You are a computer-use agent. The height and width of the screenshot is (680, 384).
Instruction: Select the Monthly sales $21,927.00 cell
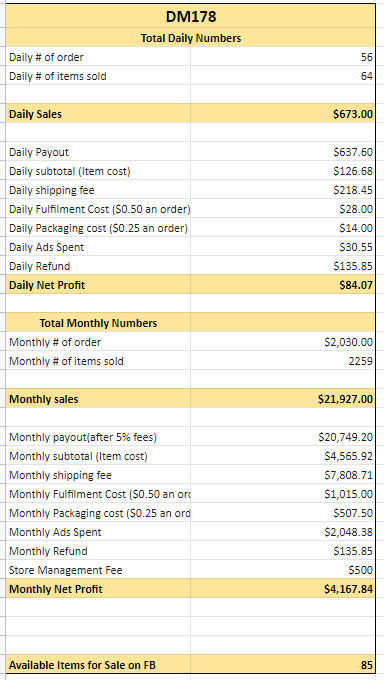click(283, 399)
